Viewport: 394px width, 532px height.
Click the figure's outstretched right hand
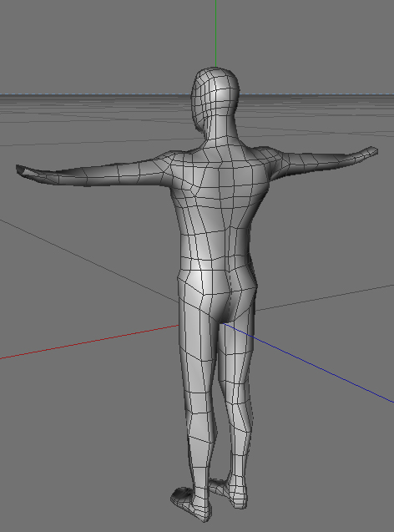point(364,154)
